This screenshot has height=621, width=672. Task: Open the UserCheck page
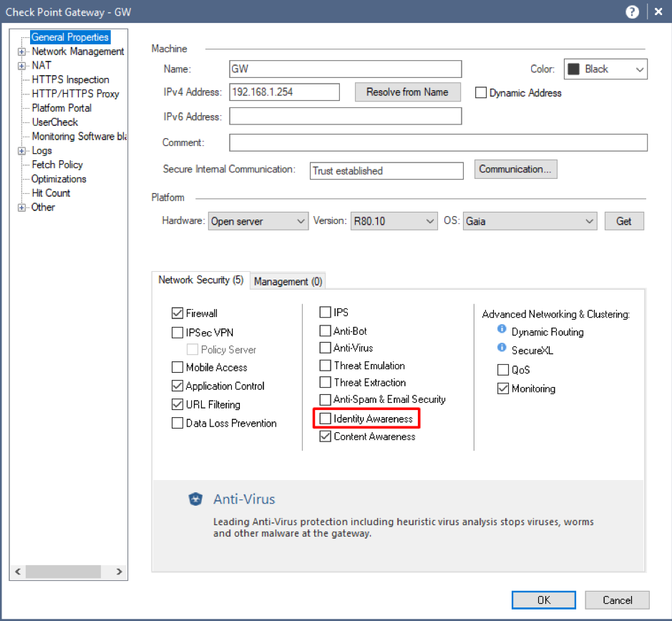click(55, 122)
